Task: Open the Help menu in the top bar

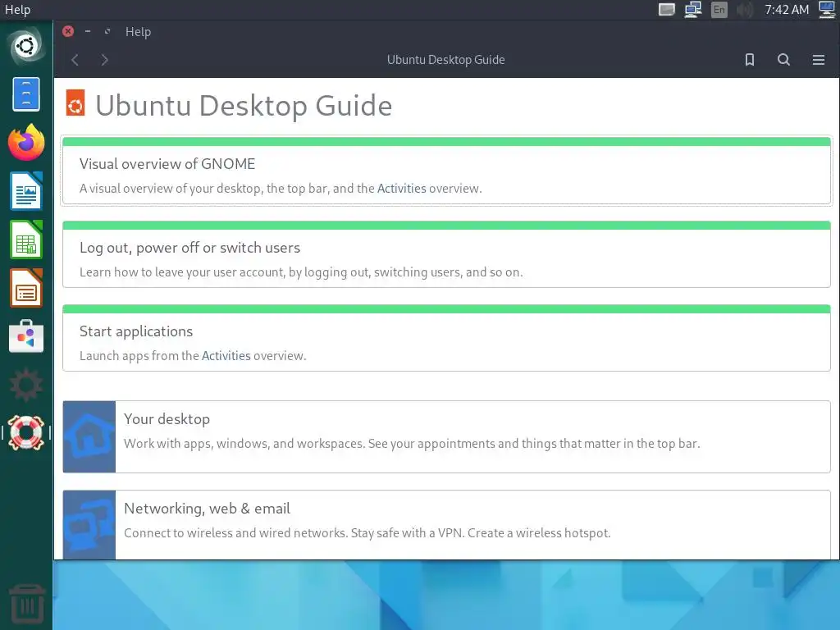Action: pyautogui.click(x=18, y=10)
